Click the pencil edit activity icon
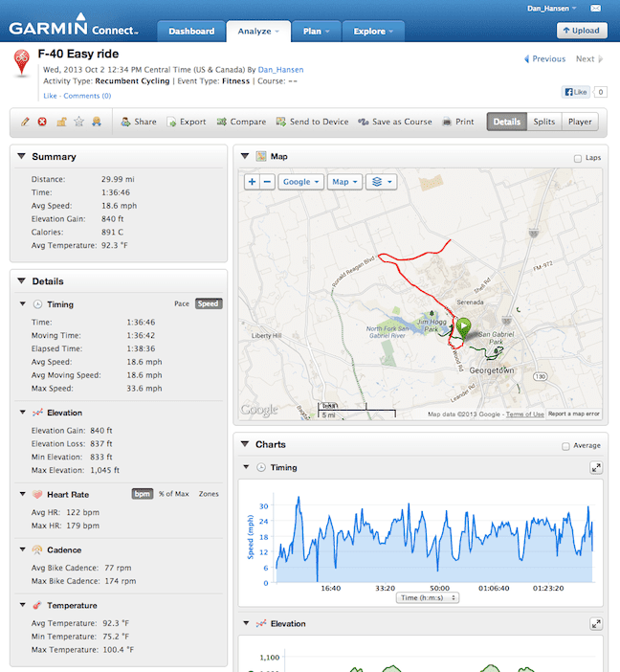 tap(26, 122)
